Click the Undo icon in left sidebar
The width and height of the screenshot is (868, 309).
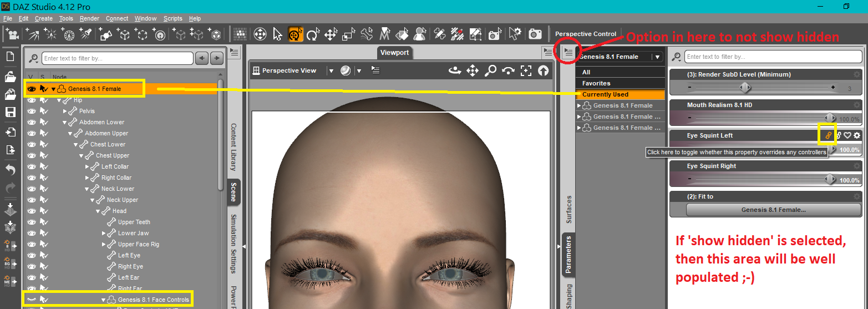click(10, 170)
